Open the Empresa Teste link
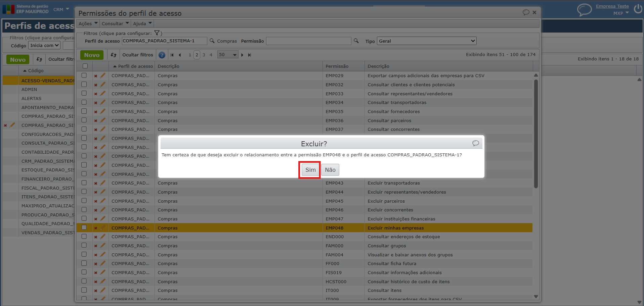Image resolution: width=644 pixels, height=306 pixels. (612, 6)
